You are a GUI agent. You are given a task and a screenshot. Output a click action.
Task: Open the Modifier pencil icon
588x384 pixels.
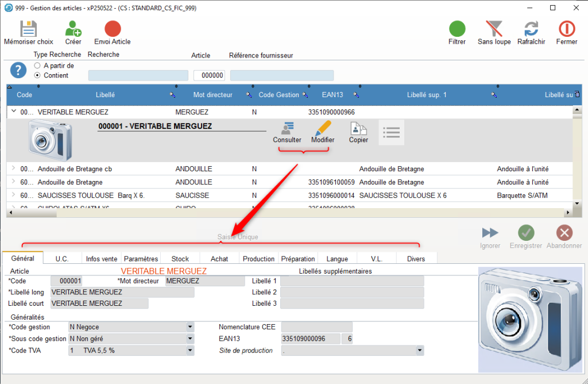(323, 129)
